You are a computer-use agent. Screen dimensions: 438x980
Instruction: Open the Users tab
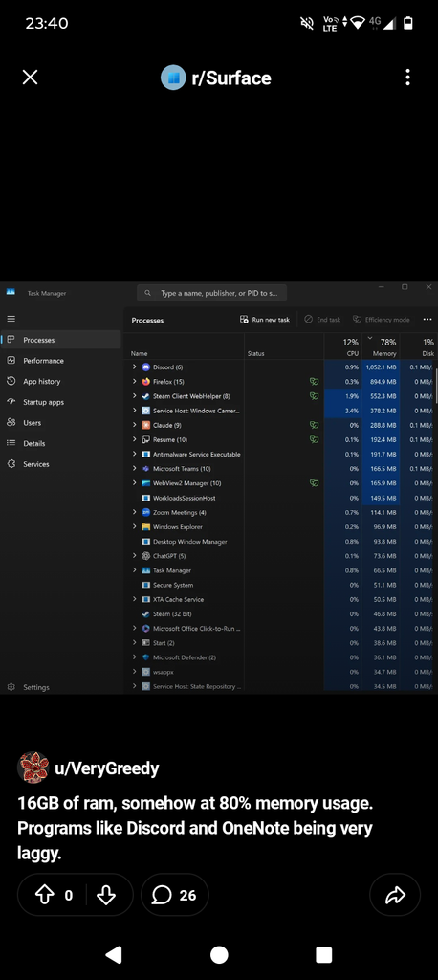(61, 422)
